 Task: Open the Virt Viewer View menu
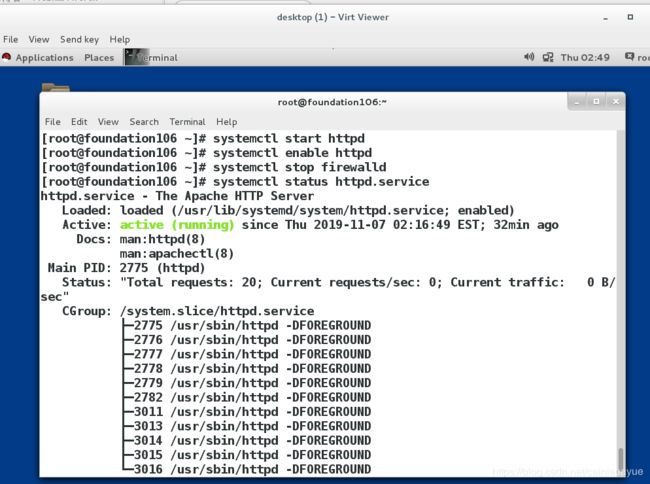pos(39,39)
